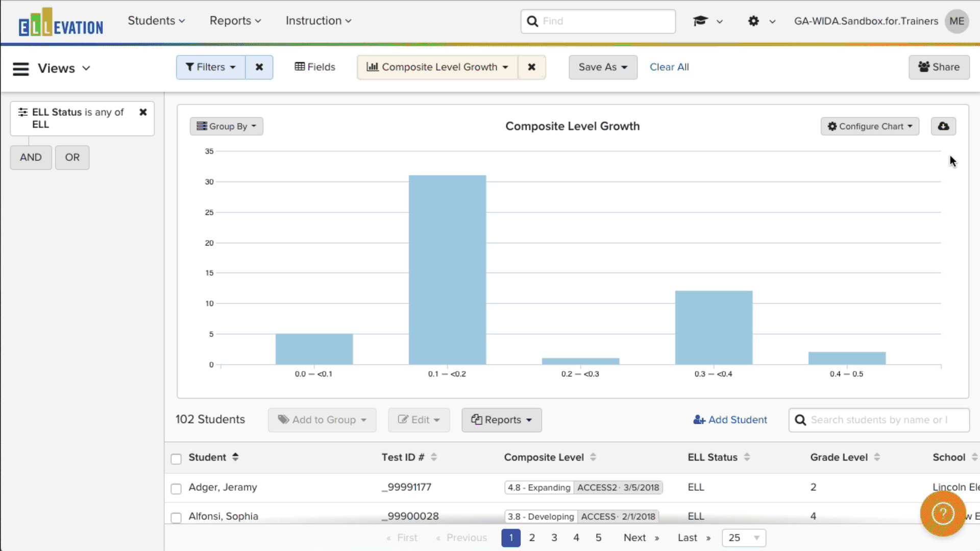Open the Views hamburger menu icon
This screenshot has height=551, width=980.
(21, 68)
